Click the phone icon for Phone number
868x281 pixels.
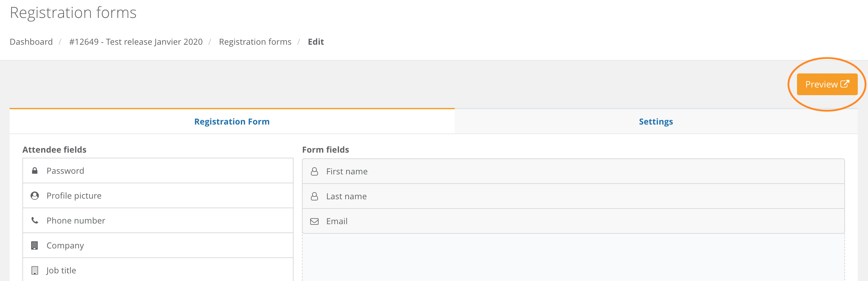tap(35, 220)
